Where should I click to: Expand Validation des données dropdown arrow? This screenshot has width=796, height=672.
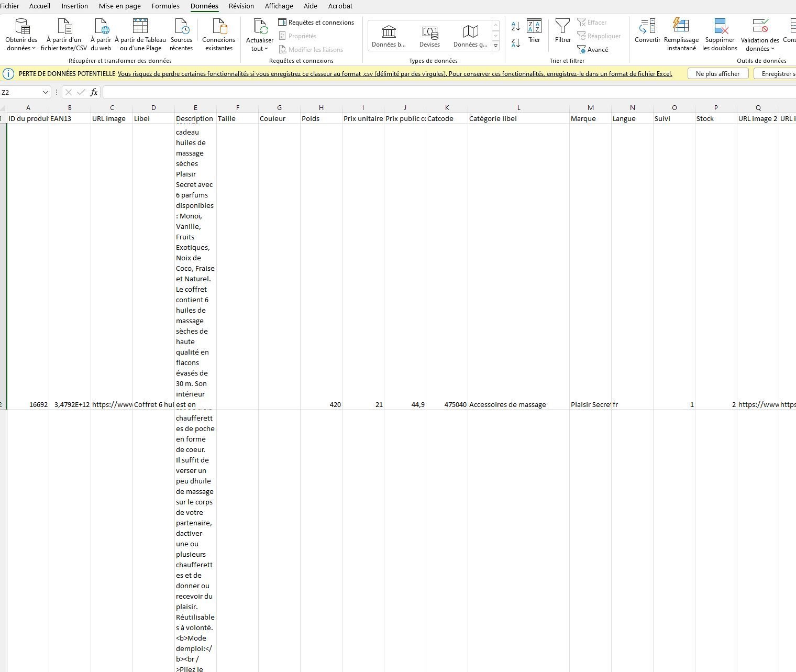[x=772, y=49]
